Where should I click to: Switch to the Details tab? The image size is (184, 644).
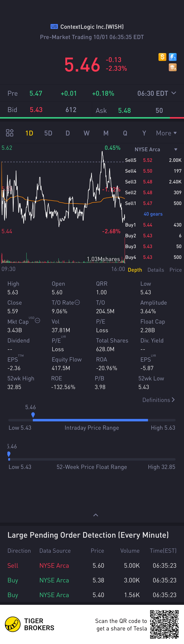point(156,270)
